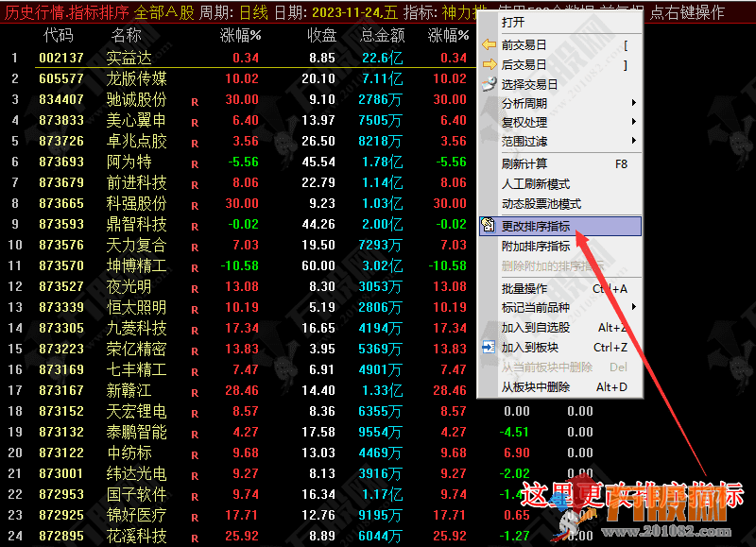The width and height of the screenshot is (756, 547).
Task: Click stock name 泰鹏智能
Action: tap(136, 432)
